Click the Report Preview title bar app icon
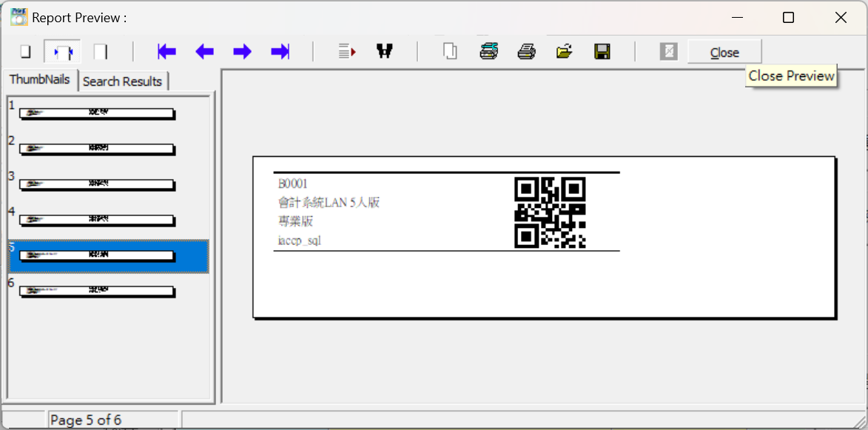This screenshot has height=430, width=868. [x=19, y=17]
